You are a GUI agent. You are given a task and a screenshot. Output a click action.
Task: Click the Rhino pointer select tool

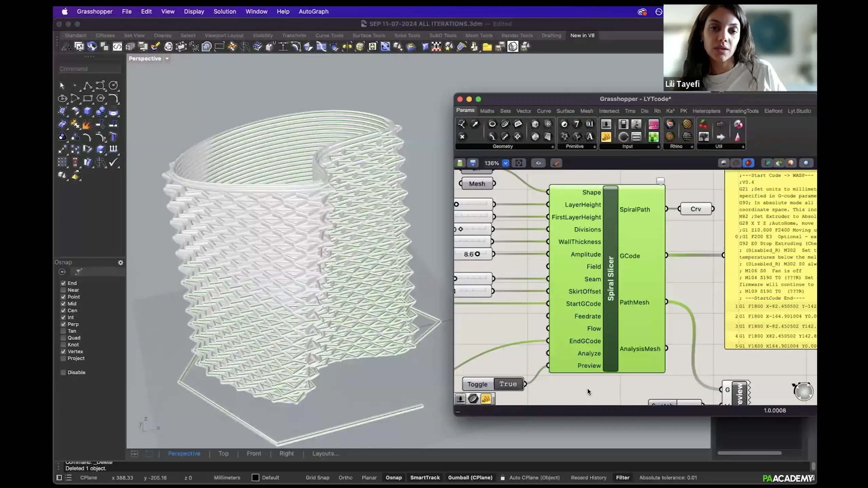coord(62,85)
